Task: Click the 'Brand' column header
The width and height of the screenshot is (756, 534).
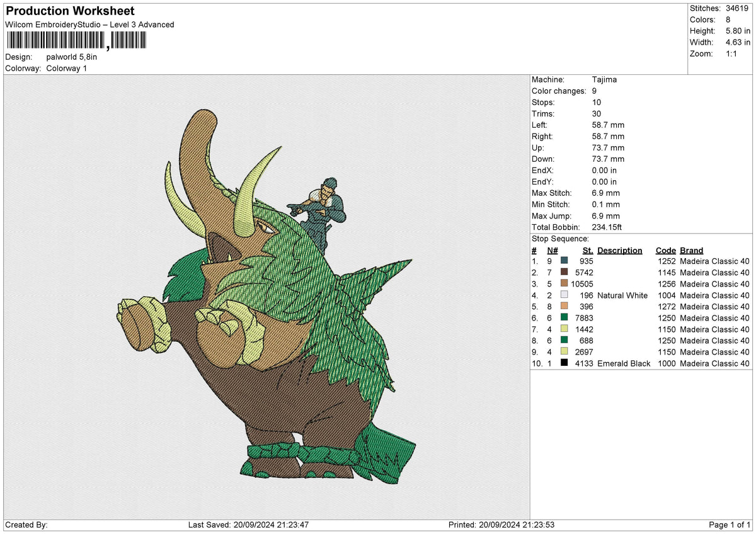Action: (692, 251)
